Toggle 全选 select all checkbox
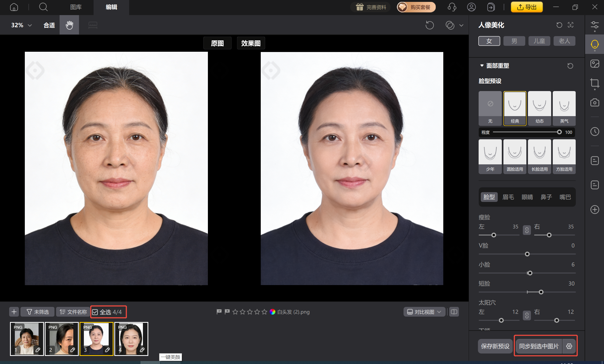Screen dimensions: 604x364 click(95, 312)
